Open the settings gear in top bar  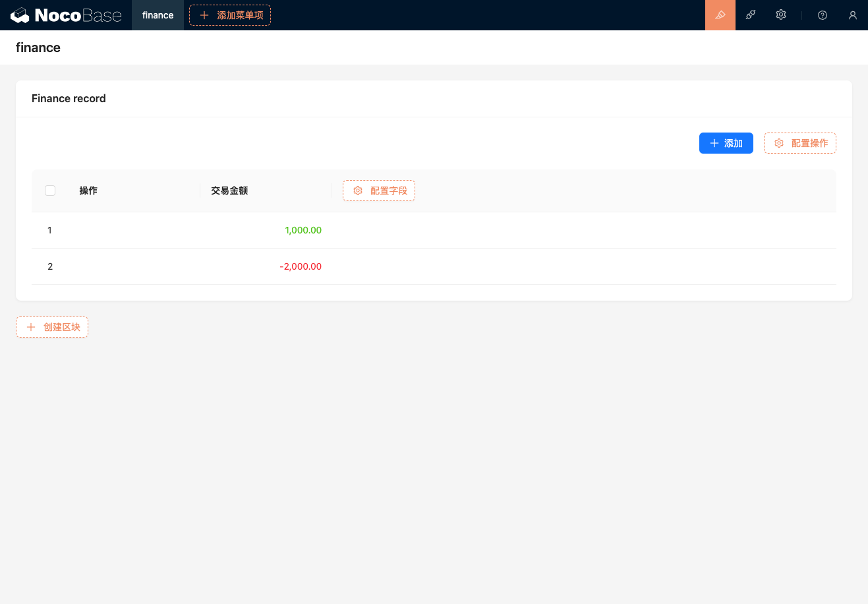[x=781, y=15]
